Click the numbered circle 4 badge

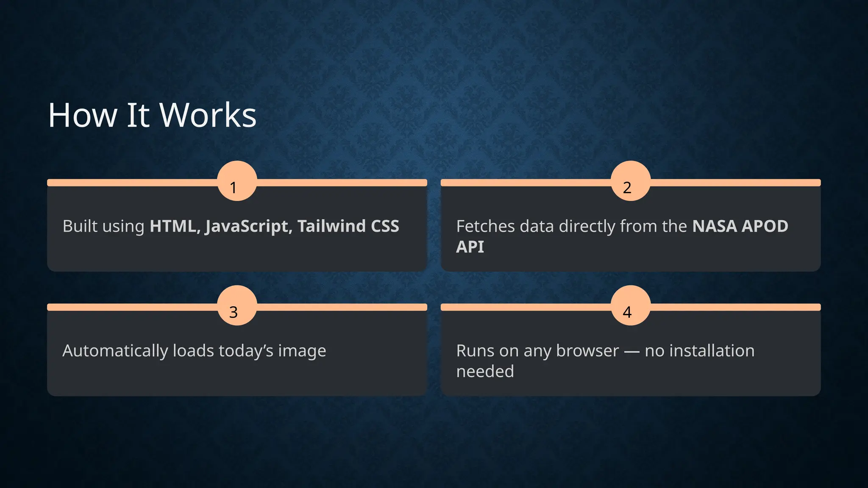click(x=631, y=305)
